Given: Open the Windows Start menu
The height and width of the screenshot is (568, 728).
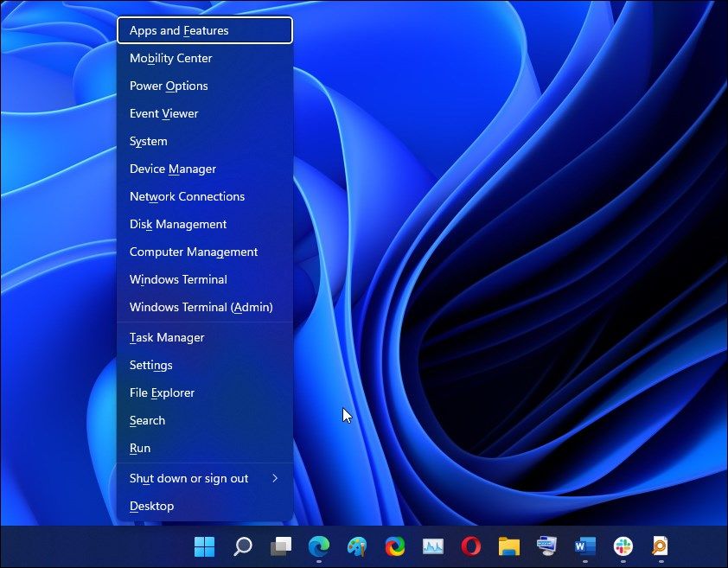Looking at the screenshot, I should point(205,546).
